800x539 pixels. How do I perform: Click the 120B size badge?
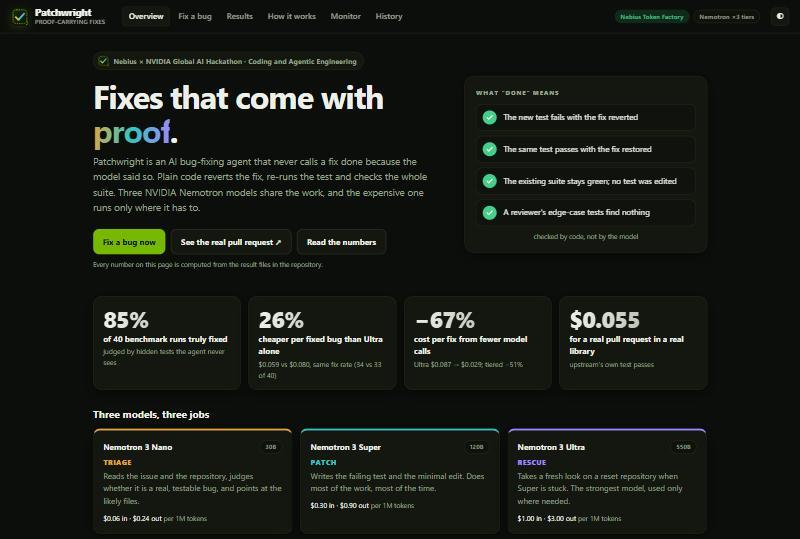click(x=476, y=447)
